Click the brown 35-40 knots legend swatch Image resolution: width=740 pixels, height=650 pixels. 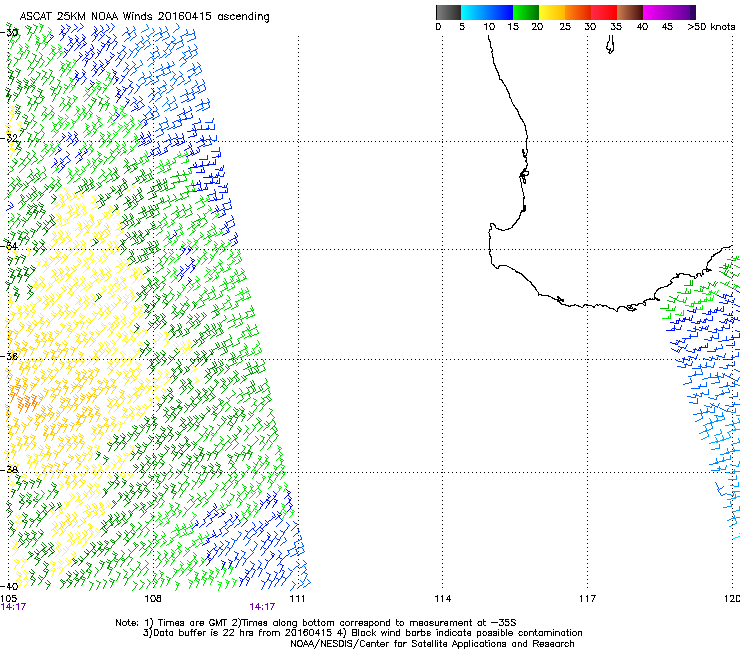630,12
